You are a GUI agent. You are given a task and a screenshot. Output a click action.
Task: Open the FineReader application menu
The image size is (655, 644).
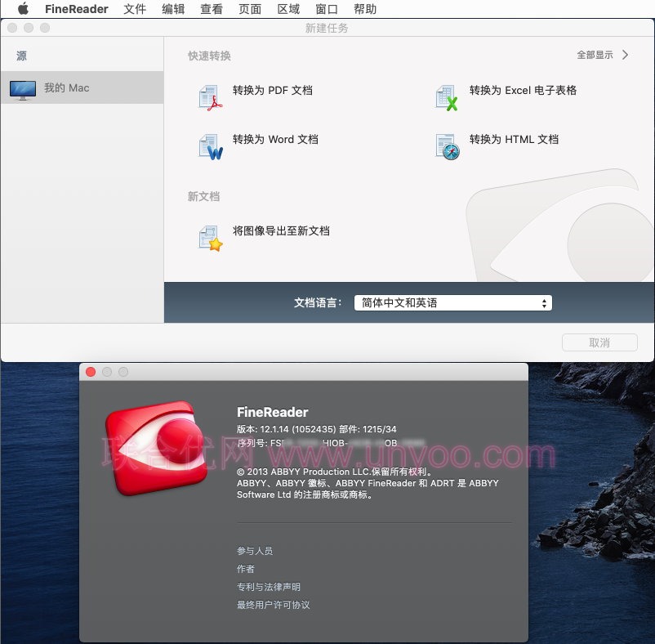click(x=77, y=9)
